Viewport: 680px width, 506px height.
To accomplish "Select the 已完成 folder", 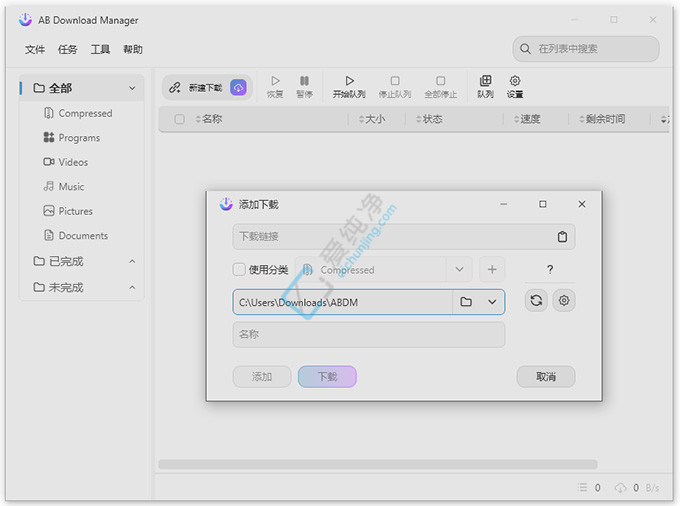I will (x=59, y=261).
